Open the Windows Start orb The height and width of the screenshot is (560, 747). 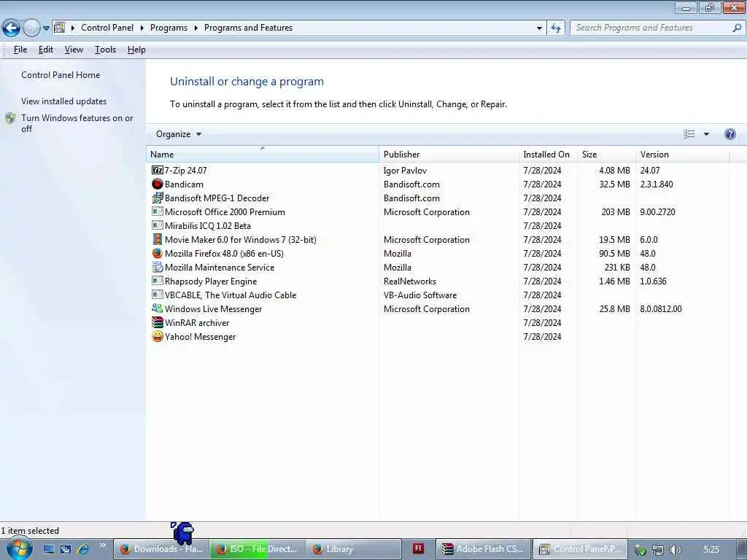point(19,549)
